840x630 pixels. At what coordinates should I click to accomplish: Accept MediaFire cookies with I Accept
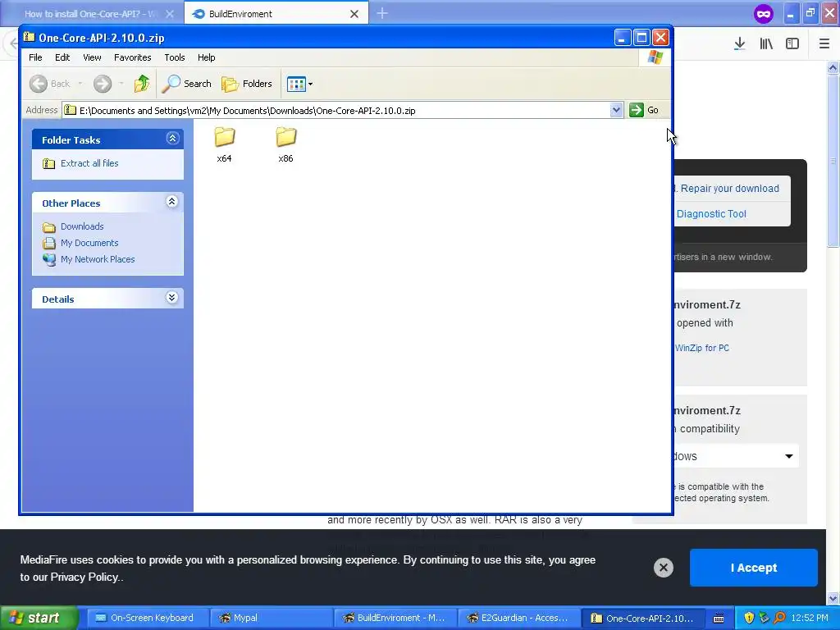(753, 568)
